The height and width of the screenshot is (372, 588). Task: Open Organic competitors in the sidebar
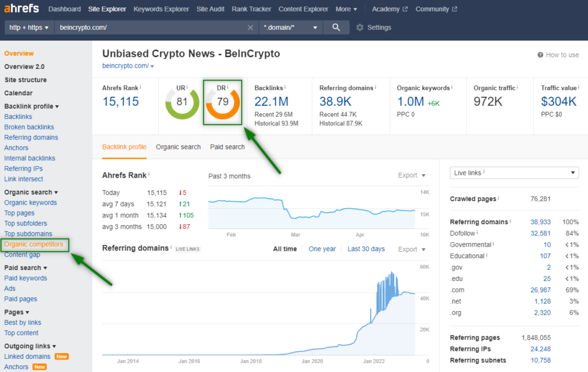tap(34, 244)
